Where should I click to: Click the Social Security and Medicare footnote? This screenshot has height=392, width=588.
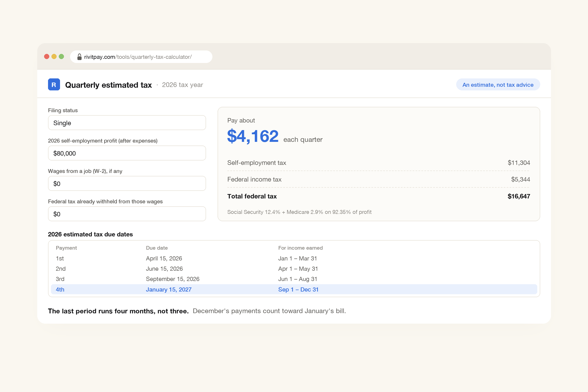[x=299, y=212]
